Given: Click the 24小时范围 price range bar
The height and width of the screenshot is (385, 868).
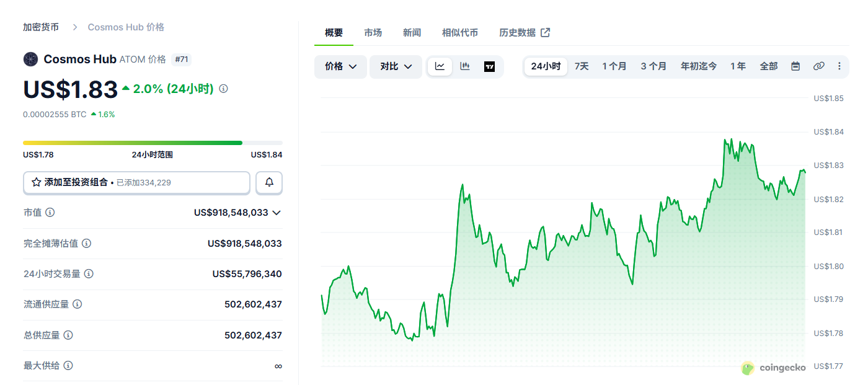Looking at the screenshot, I should [x=153, y=143].
